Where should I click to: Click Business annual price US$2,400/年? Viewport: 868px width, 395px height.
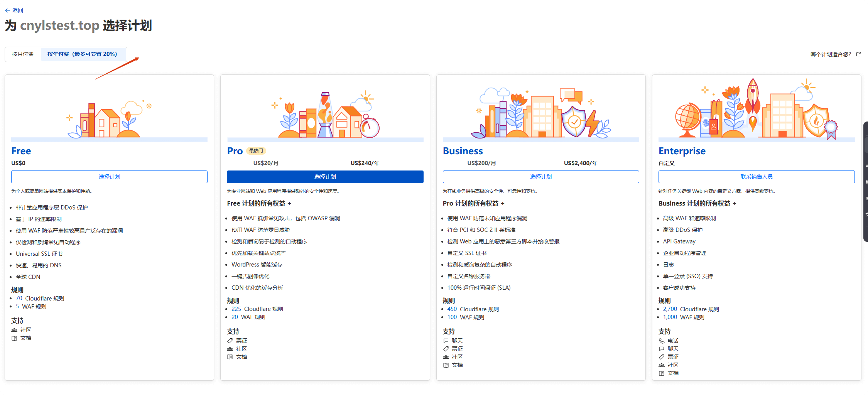580,163
